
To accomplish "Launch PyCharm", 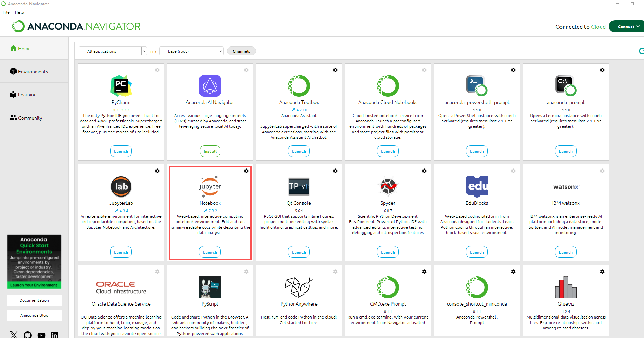I will pos(121,151).
